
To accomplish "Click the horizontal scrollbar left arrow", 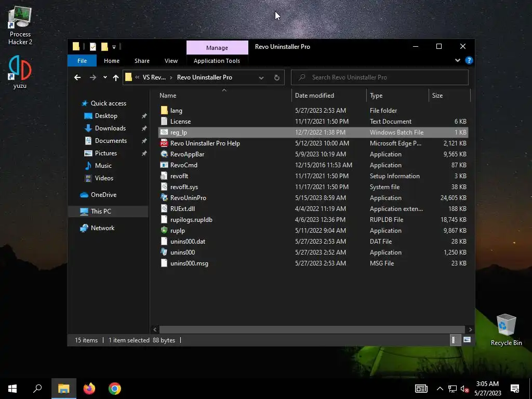I will coord(155,329).
